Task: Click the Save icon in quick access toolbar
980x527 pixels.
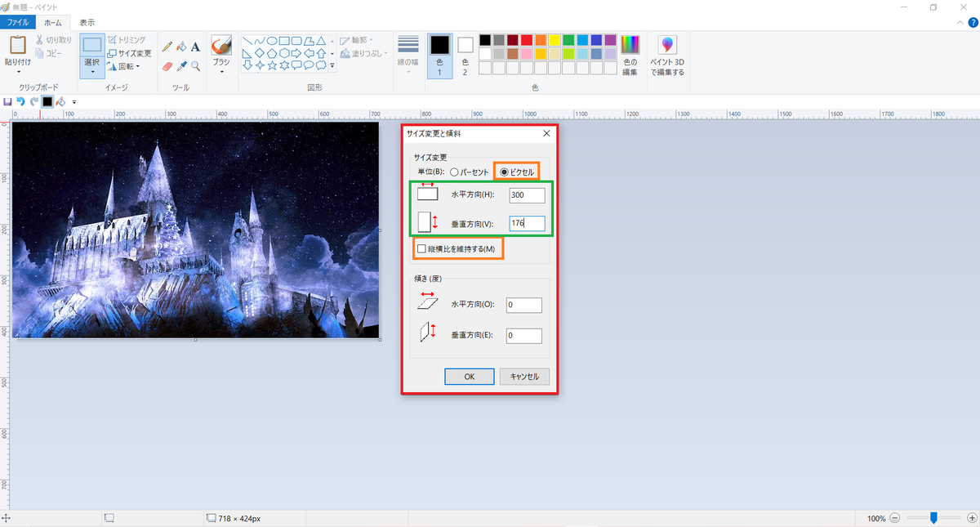Action: 7,101
